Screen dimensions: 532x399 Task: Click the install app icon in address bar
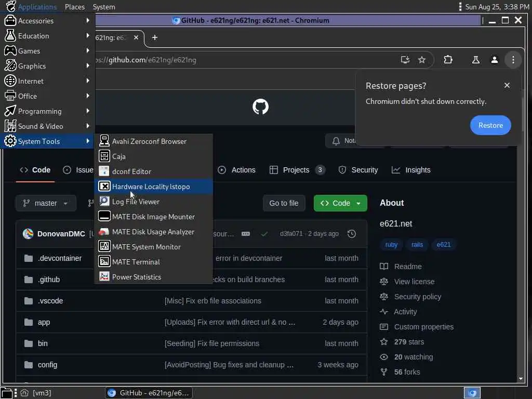(x=405, y=60)
